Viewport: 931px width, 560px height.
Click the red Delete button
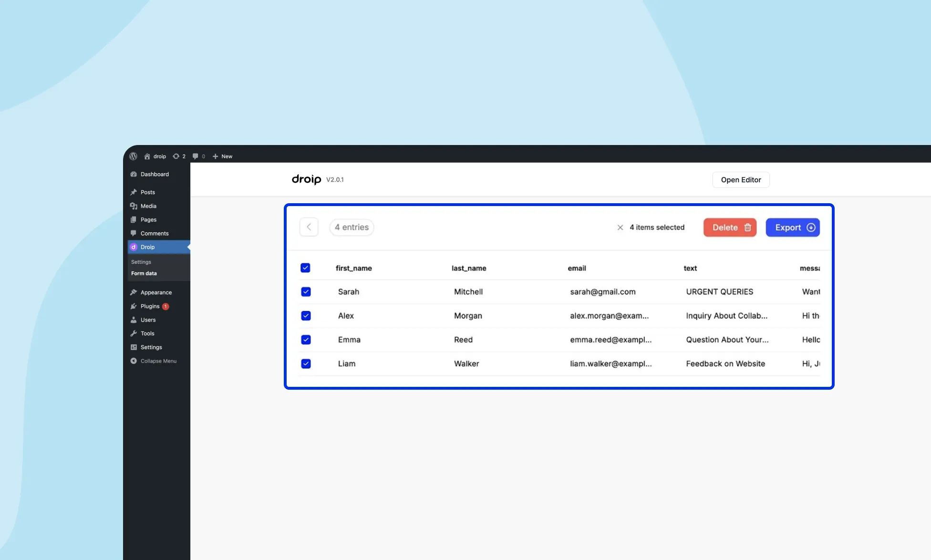point(730,228)
